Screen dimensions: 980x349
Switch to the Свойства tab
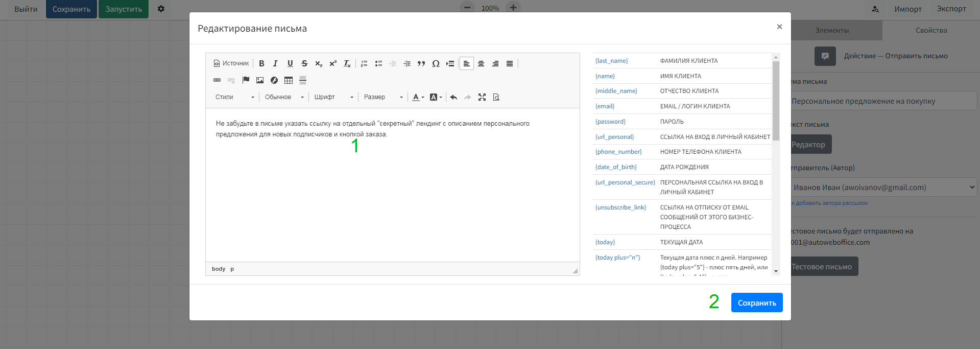931,30
